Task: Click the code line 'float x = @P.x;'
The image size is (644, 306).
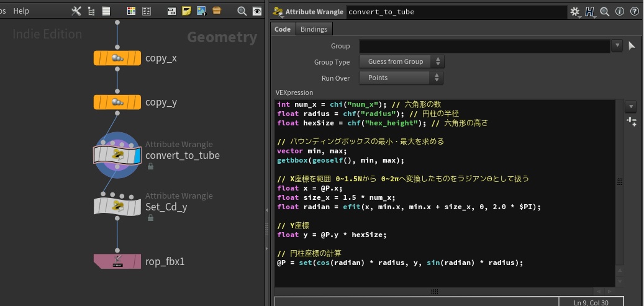Action: [x=310, y=188]
